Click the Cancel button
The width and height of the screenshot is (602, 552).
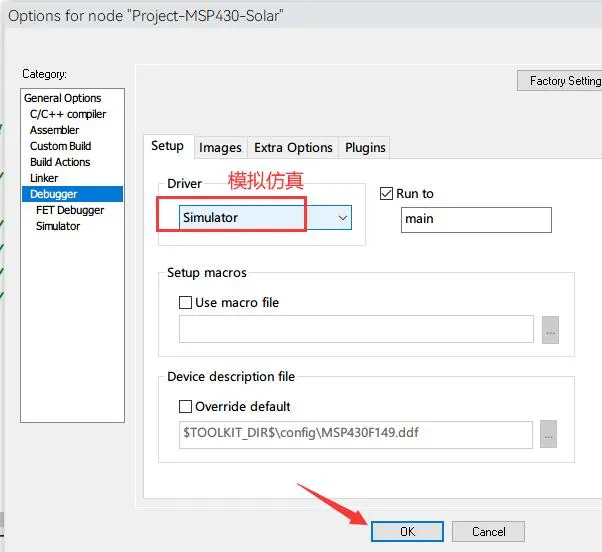[x=488, y=532]
